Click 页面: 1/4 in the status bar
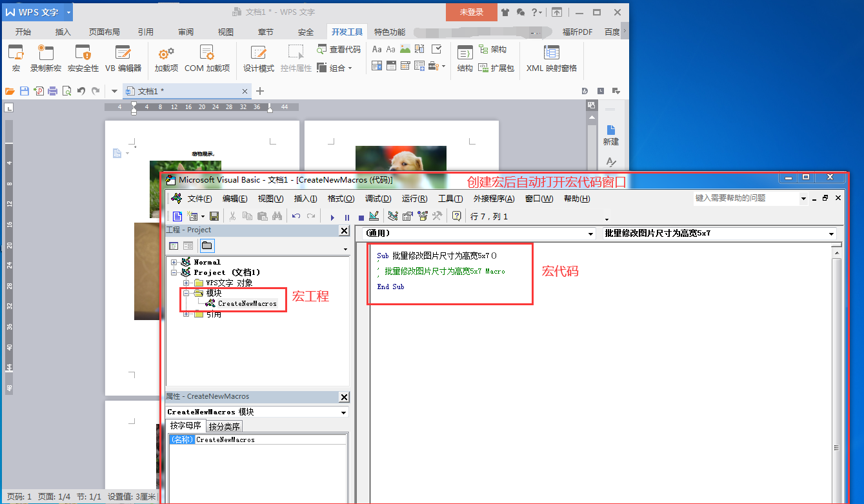This screenshot has height=504, width=864. pos(54,496)
